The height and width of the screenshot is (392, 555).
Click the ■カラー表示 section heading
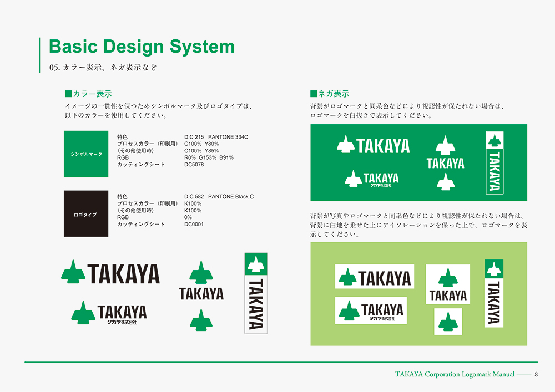(88, 94)
